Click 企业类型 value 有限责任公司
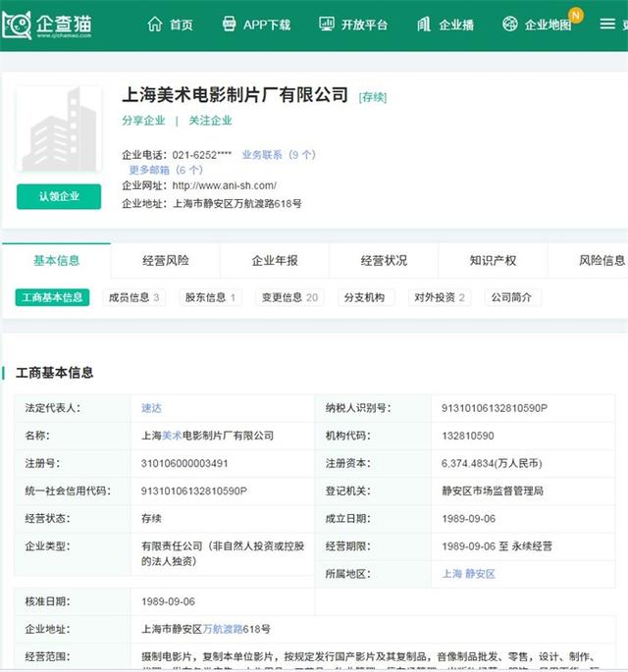The width and height of the screenshot is (628, 672). coord(223,553)
